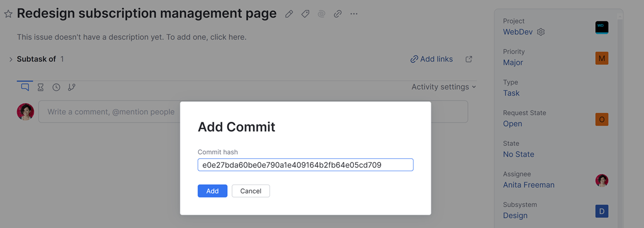Click the Add links link
The height and width of the screenshot is (228, 644).
tap(431, 59)
